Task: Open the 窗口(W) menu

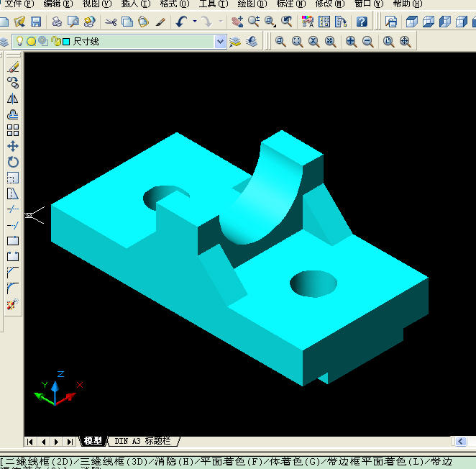Action: point(369,4)
